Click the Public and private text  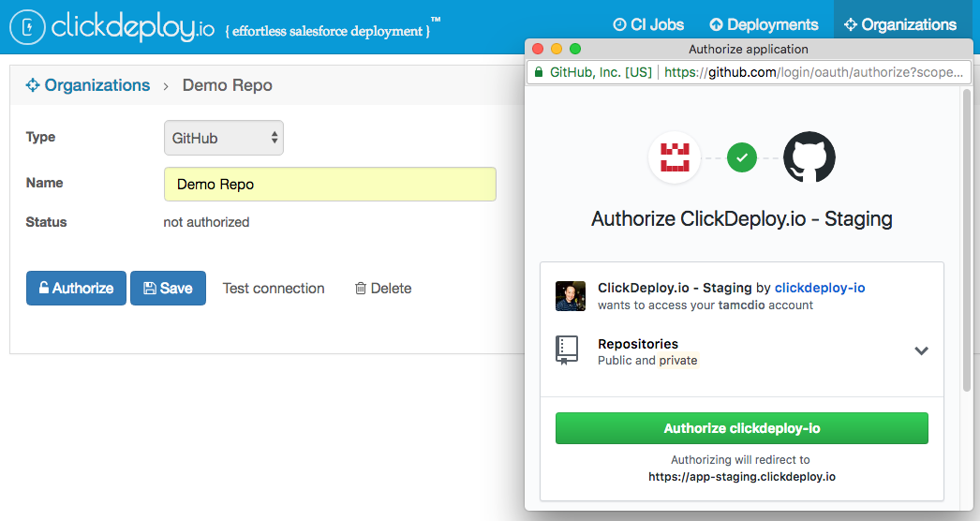click(x=647, y=360)
